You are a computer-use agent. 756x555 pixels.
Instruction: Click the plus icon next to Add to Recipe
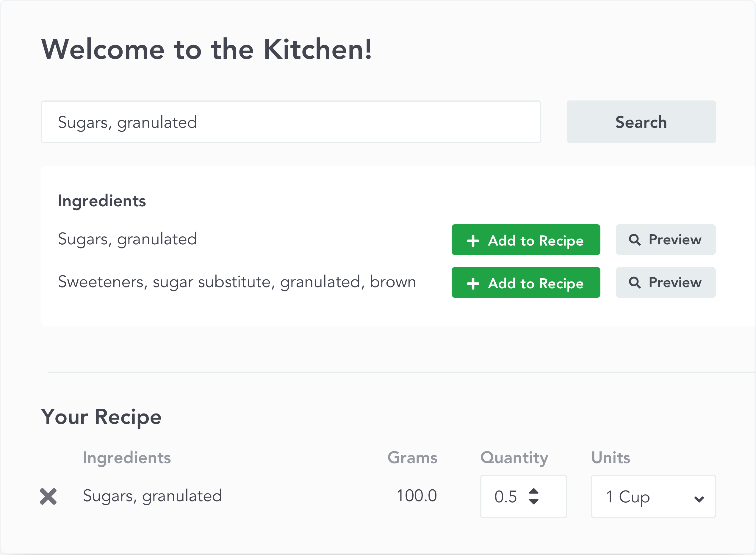[472, 239]
